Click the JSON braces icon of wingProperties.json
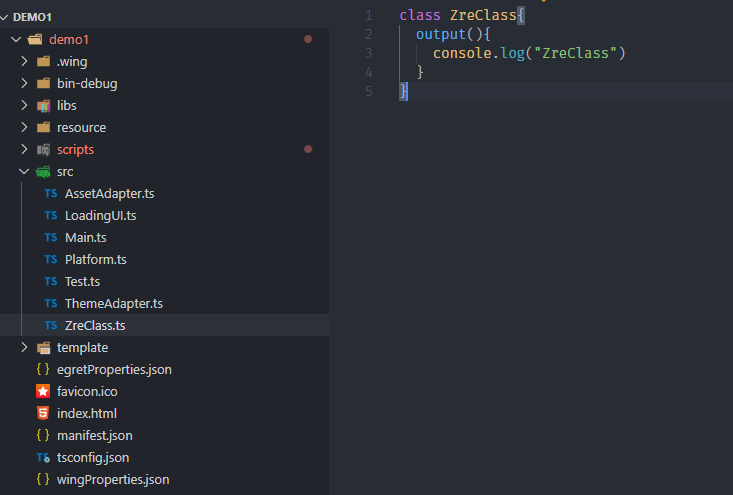Viewport: 733px width, 495px height. 43,479
